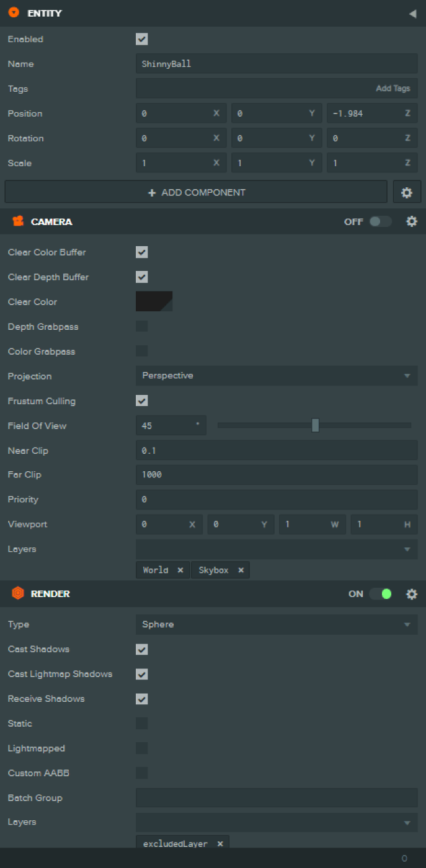Image resolution: width=426 pixels, height=868 pixels.
Task: Click the Rotation Z field
Action: (x=372, y=138)
